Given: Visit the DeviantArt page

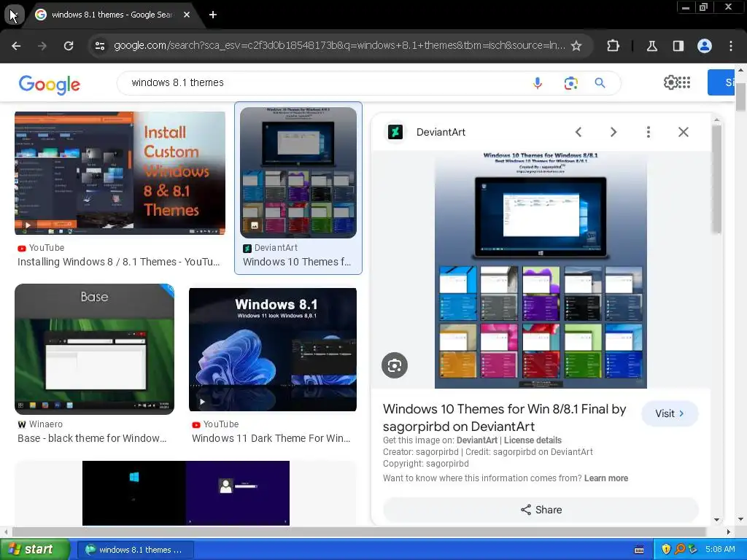Looking at the screenshot, I should 670,413.
